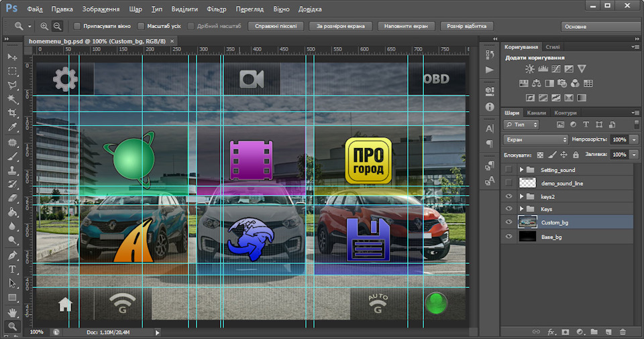Viewport: 644px width, 339px height.
Task: Click the 'Справжні пікселі' button
Action: [x=276, y=26]
